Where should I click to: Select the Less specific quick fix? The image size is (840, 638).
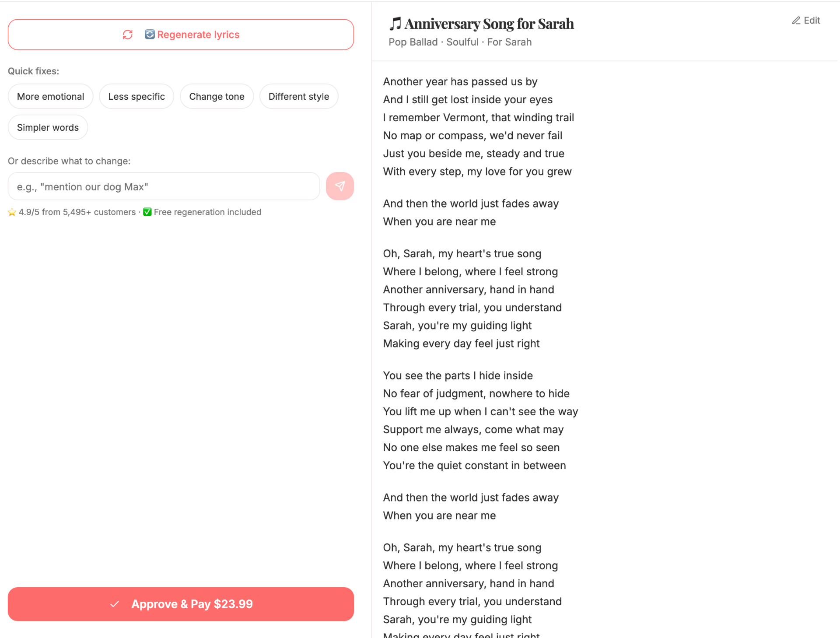coord(136,96)
